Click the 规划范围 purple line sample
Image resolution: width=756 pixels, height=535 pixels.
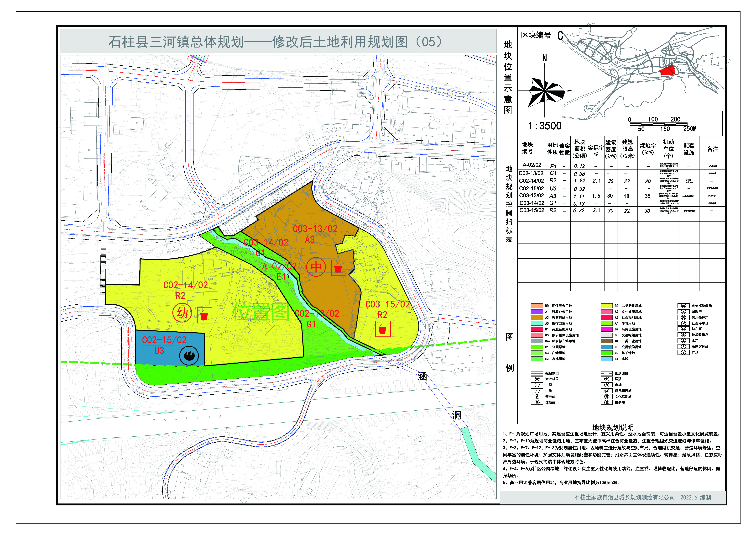tap(537, 374)
